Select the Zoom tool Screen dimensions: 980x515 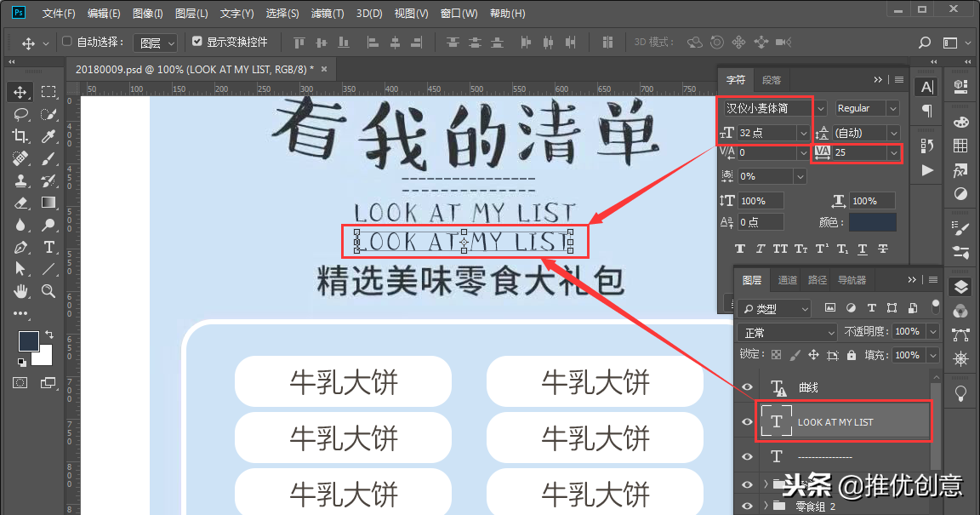click(48, 291)
